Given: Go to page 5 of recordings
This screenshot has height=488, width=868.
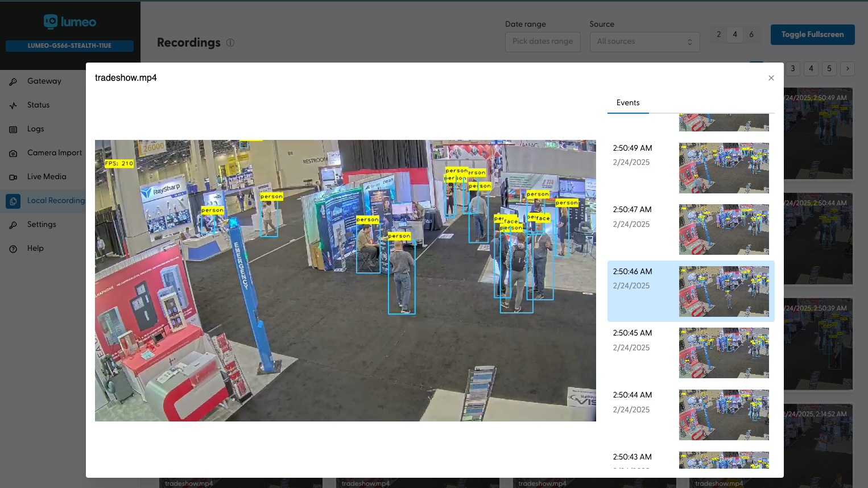Looking at the screenshot, I should click(x=829, y=69).
